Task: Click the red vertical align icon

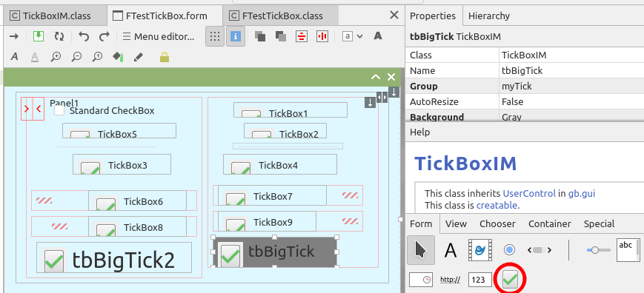Action: [x=322, y=36]
